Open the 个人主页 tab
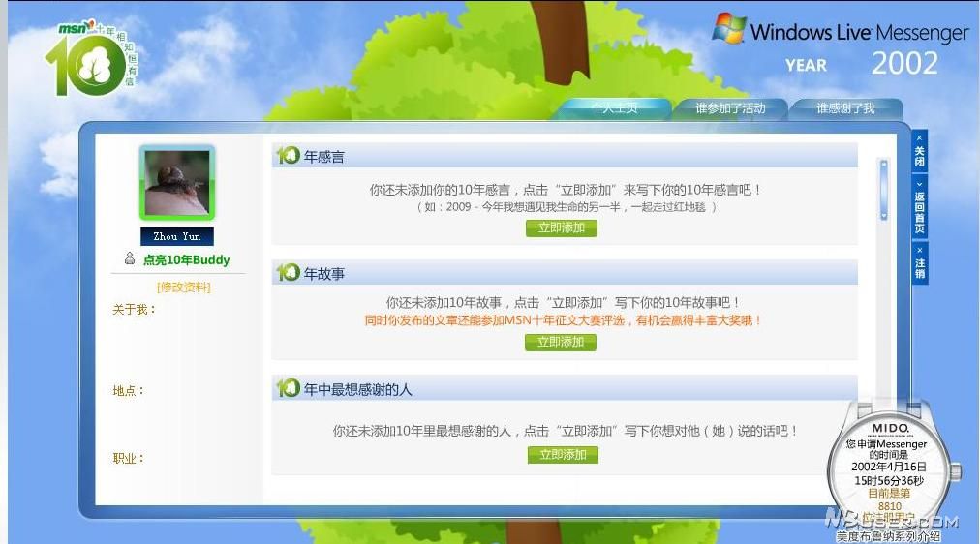 coord(614,108)
